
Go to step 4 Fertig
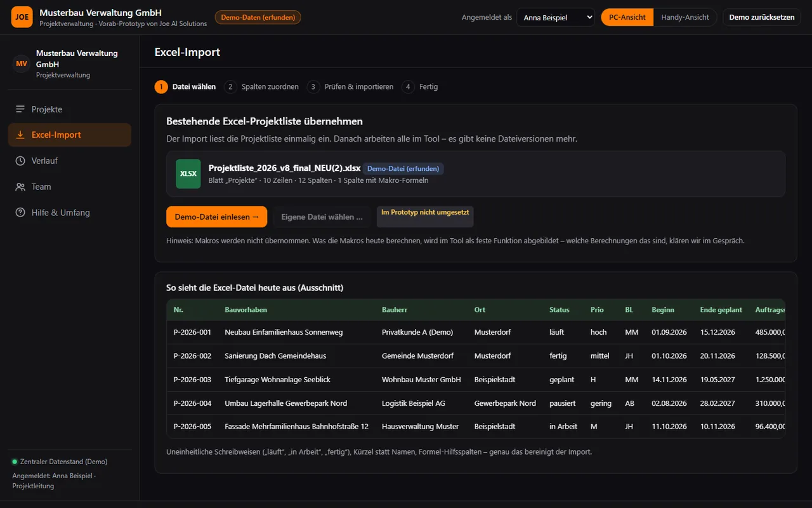click(420, 87)
